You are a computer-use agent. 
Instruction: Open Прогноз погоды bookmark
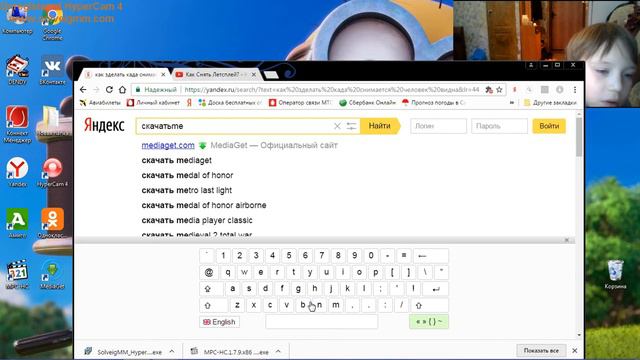point(433,103)
